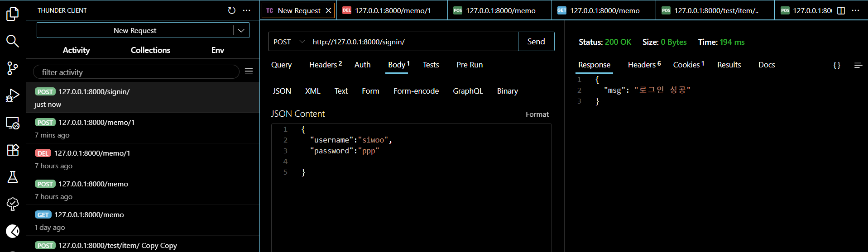The width and height of the screenshot is (868, 252).
Task: Select XML body type
Action: point(312,91)
